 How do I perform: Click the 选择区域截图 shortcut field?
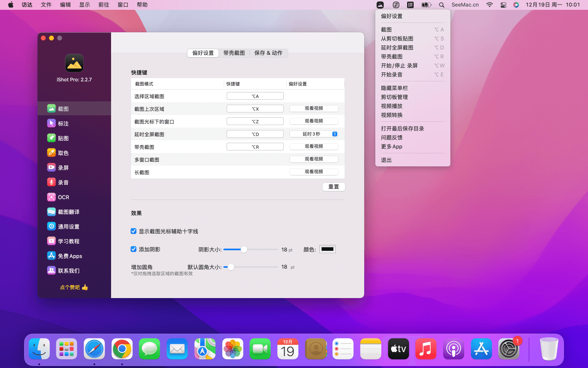tap(255, 96)
